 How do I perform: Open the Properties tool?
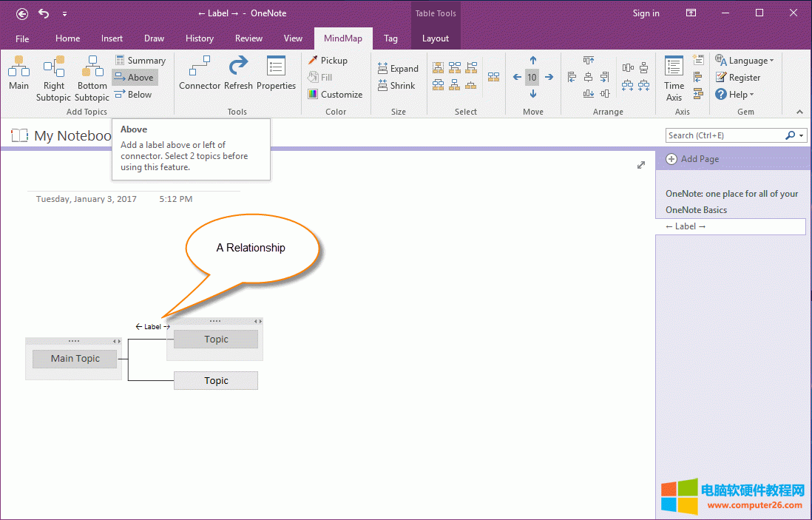point(276,74)
